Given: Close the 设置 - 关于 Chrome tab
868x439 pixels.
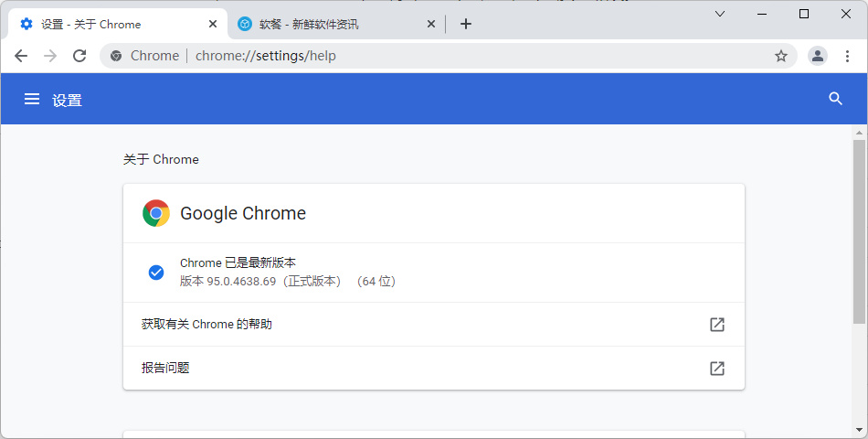Looking at the screenshot, I should [x=213, y=24].
